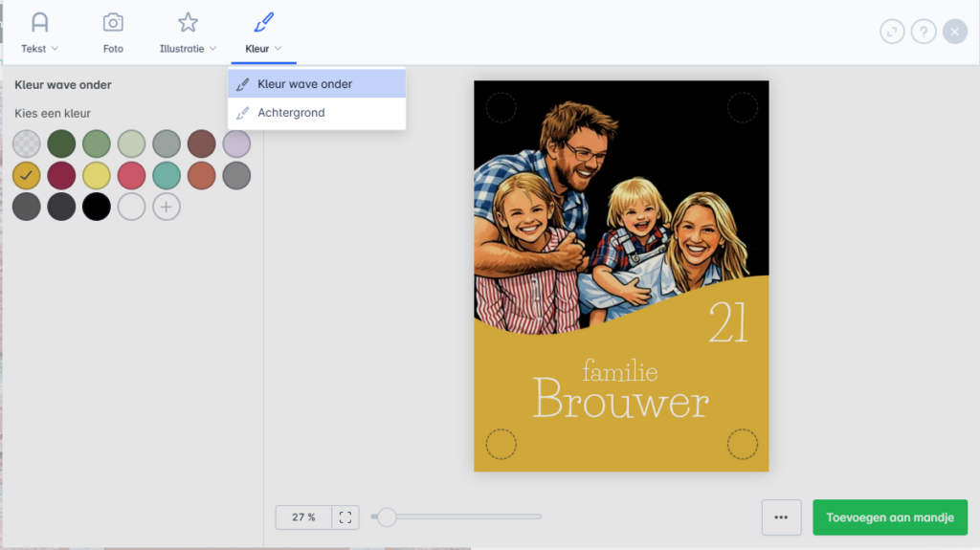Click the zoom slider handle

point(387,517)
